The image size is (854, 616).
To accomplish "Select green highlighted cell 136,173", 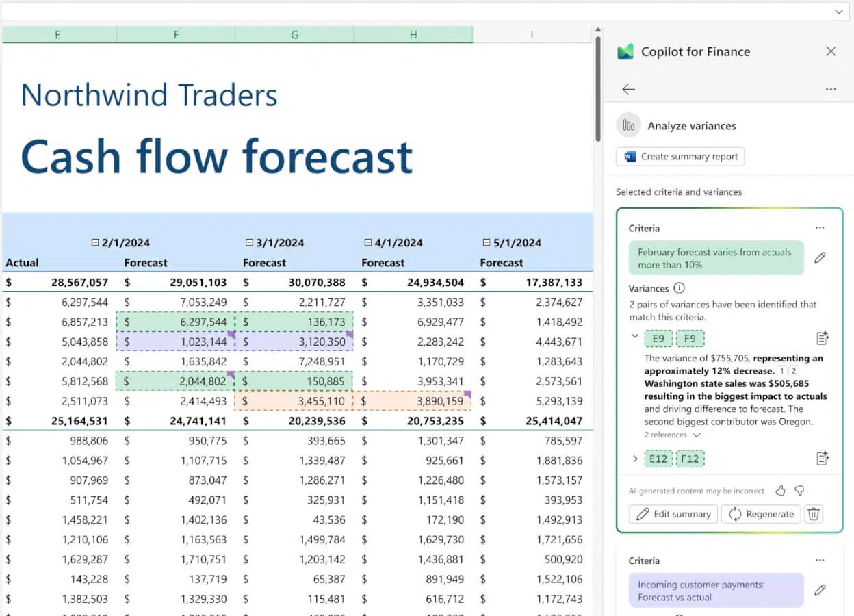I will (x=295, y=322).
